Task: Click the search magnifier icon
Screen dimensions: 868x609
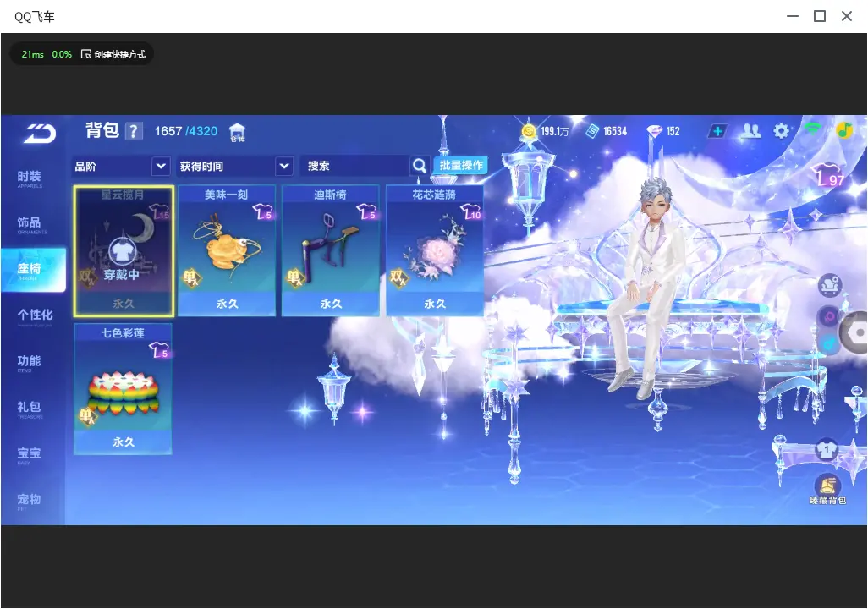Action: coord(419,166)
